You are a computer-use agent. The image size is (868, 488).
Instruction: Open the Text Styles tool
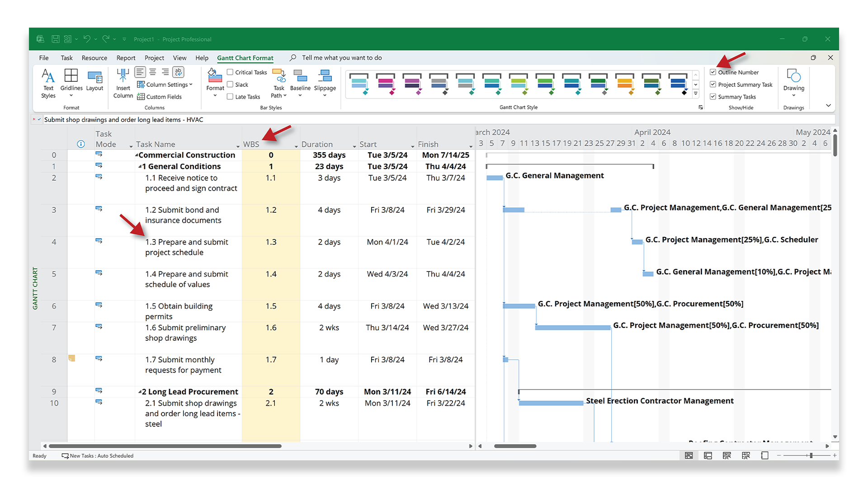(48, 83)
